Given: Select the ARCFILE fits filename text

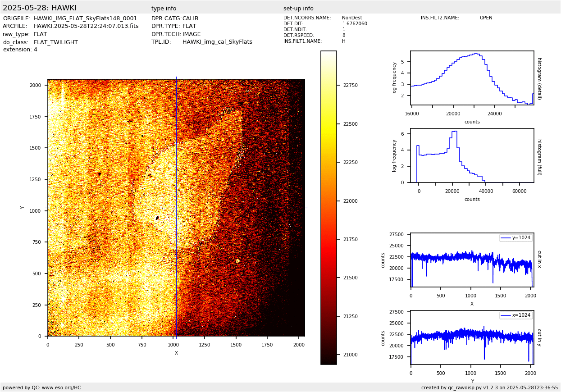Looking at the screenshot, I should pos(86,26).
